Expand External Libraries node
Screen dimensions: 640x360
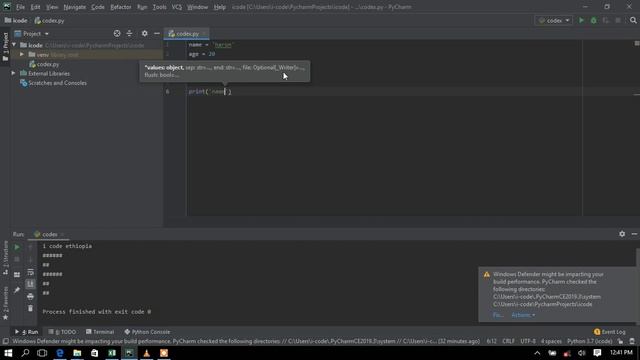[x=13, y=73]
